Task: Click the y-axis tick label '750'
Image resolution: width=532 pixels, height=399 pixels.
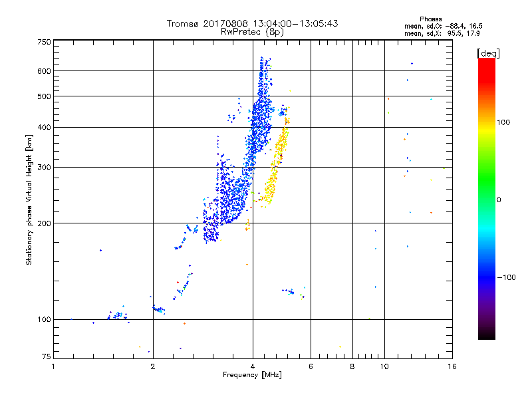Action: 44,42
